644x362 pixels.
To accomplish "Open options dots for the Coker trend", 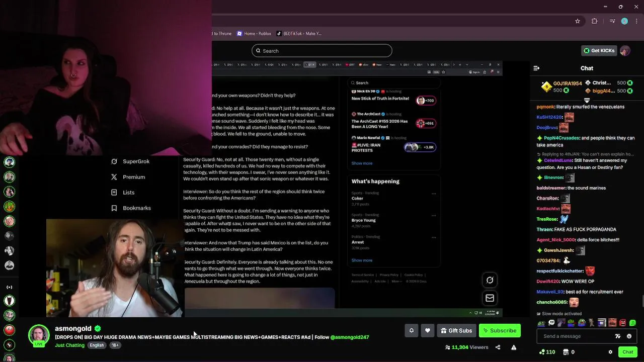I will coord(434,194).
